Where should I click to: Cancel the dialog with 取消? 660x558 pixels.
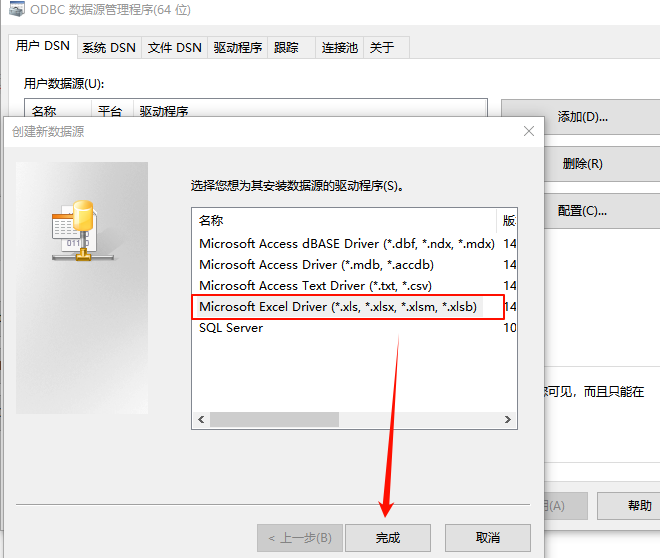coord(488,538)
